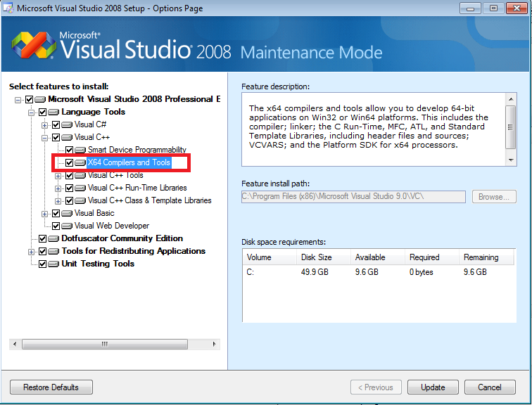Image resolution: width=532 pixels, height=405 pixels.
Task: Expand Visual C++ Class & Template Libraries node
Action: 58,201
